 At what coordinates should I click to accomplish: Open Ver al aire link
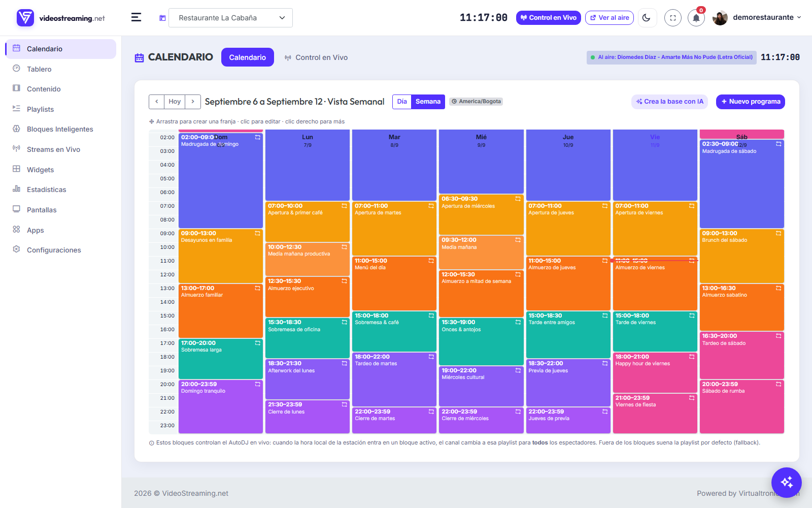click(x=610, y=18)
